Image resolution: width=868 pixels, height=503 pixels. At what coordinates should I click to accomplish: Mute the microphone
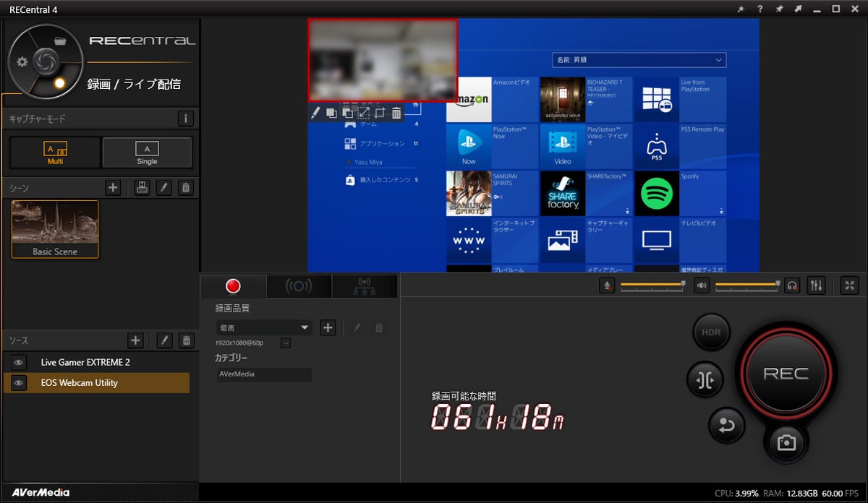(608, 285)
